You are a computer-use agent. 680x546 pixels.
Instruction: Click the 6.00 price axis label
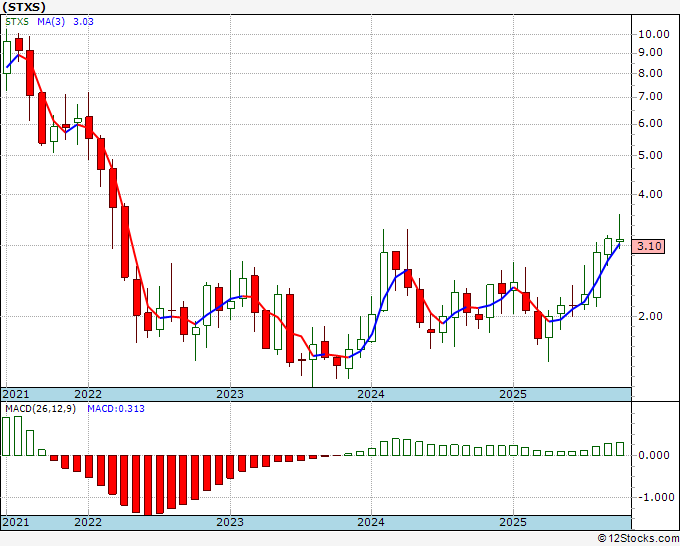pos(650,124)
